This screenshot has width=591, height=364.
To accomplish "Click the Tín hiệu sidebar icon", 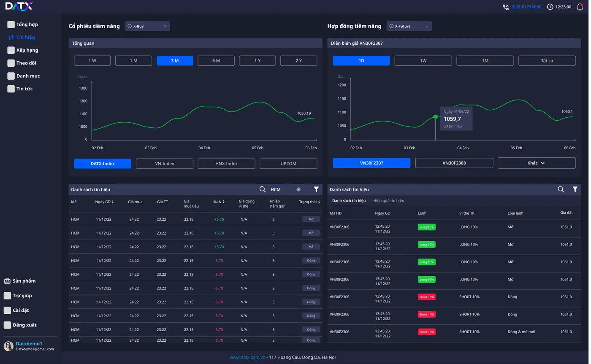I will (x=11, y=38).
